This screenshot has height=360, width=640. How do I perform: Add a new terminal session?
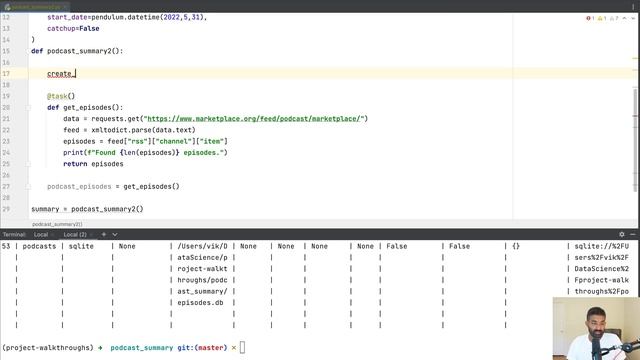(x=104, y=234)
